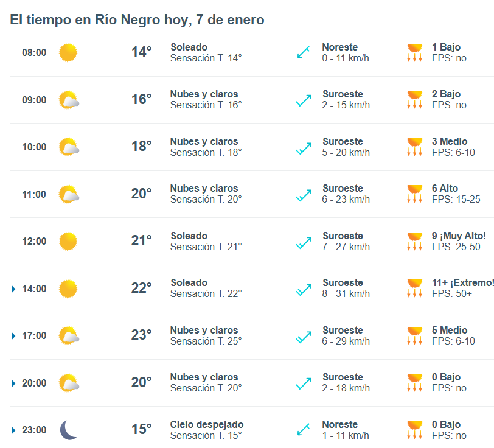Click the UV index icon at 14:00
Screen dimensions: 494x448
click(415, 288)
